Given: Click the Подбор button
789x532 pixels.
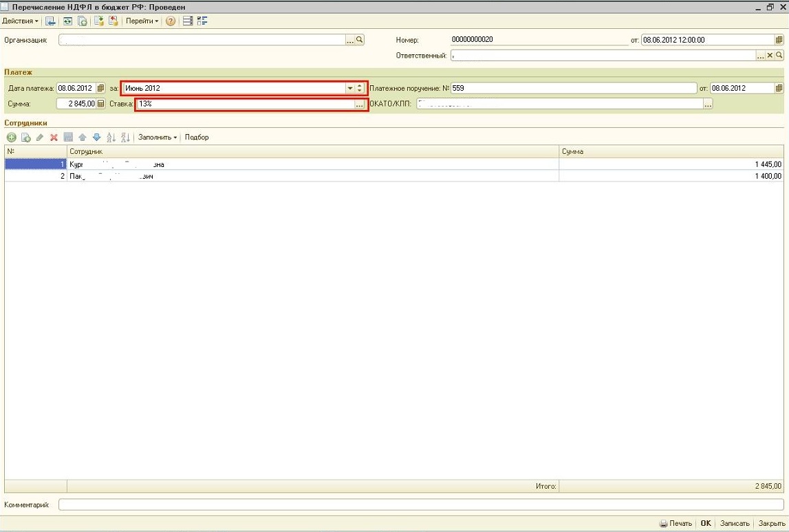Looking at the screenshot, I should tap(197, 137).
